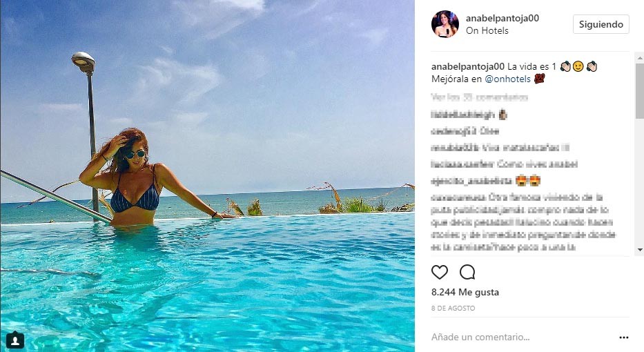
Task: Like the post with the heart icon
Action: pos(440,273)
